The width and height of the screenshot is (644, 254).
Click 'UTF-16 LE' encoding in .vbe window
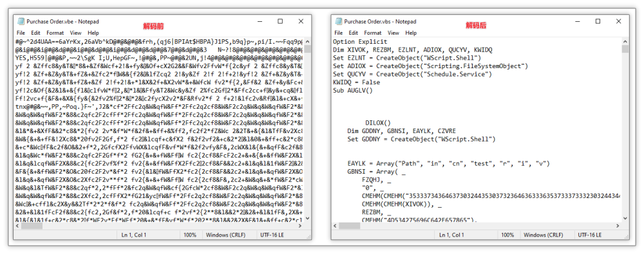272,235
